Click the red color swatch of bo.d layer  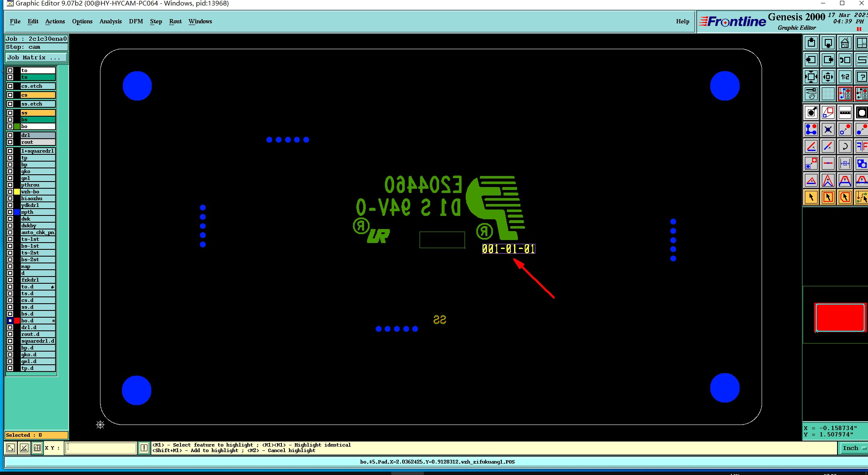[x=17, y=321]
